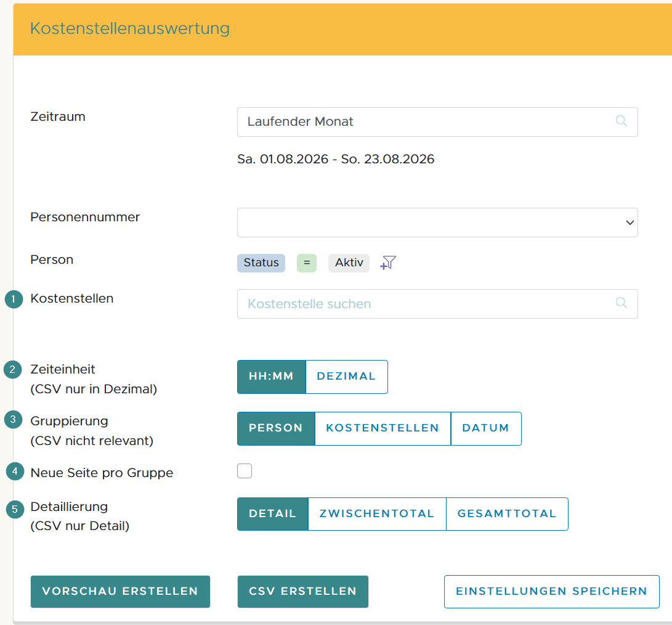Open the Laufender Monat period selector
The height and width of the screenshot is (625, 672).
(437, 122)
